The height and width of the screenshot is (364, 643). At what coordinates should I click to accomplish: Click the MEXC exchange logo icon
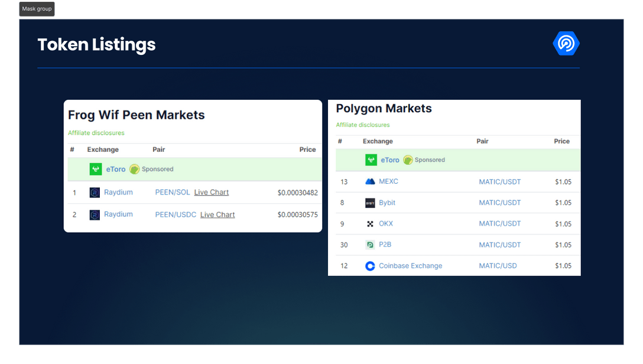[x=370, y=181]
